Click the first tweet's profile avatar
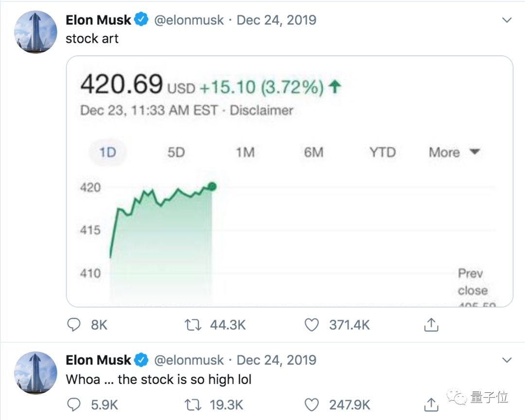Viewport: 525px width, 420px height. 35,32
